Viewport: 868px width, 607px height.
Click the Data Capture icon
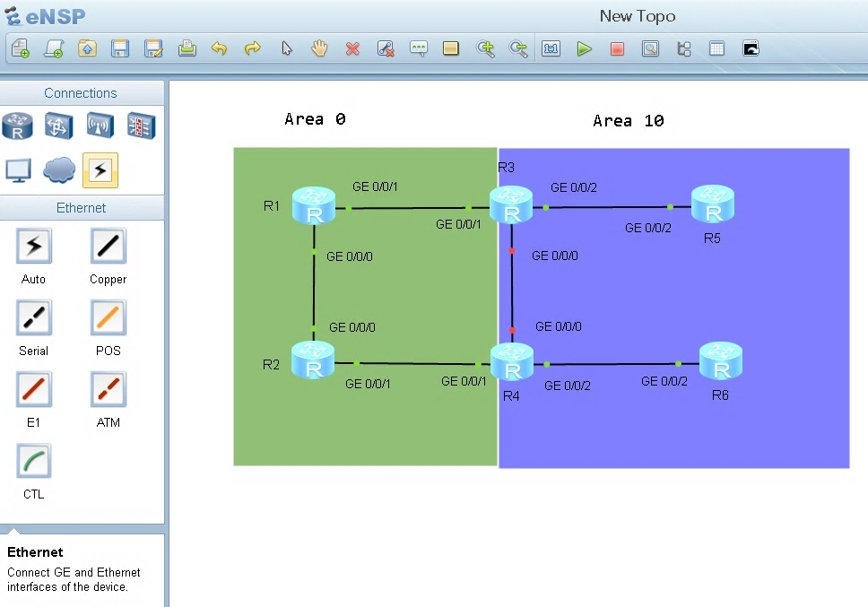click(650, 48)
